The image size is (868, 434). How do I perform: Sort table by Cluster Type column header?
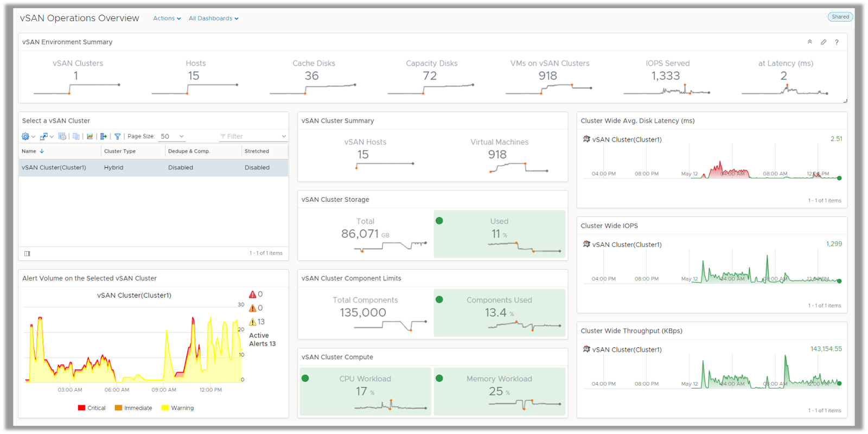(x=120, y=151)
